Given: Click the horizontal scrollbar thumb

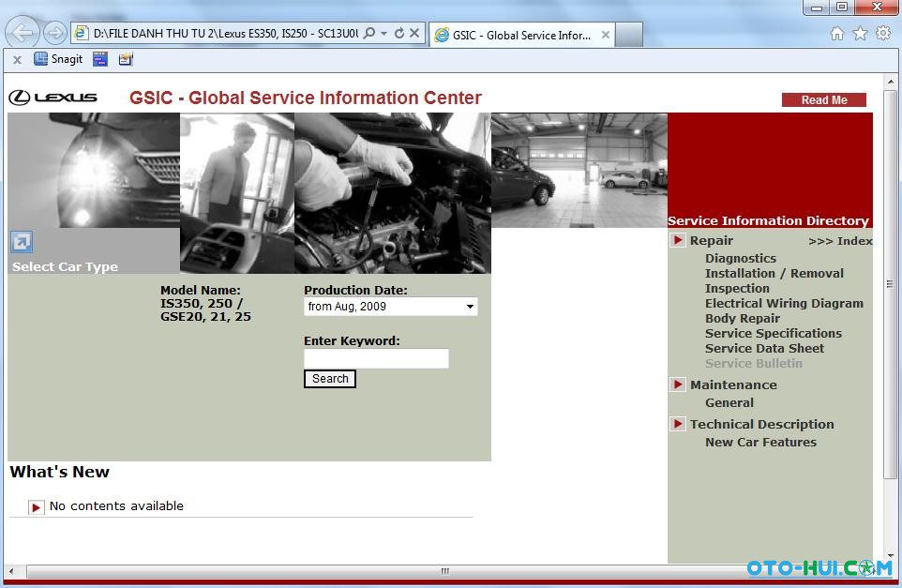Looking at the screenshot, I should coord(444,571).
